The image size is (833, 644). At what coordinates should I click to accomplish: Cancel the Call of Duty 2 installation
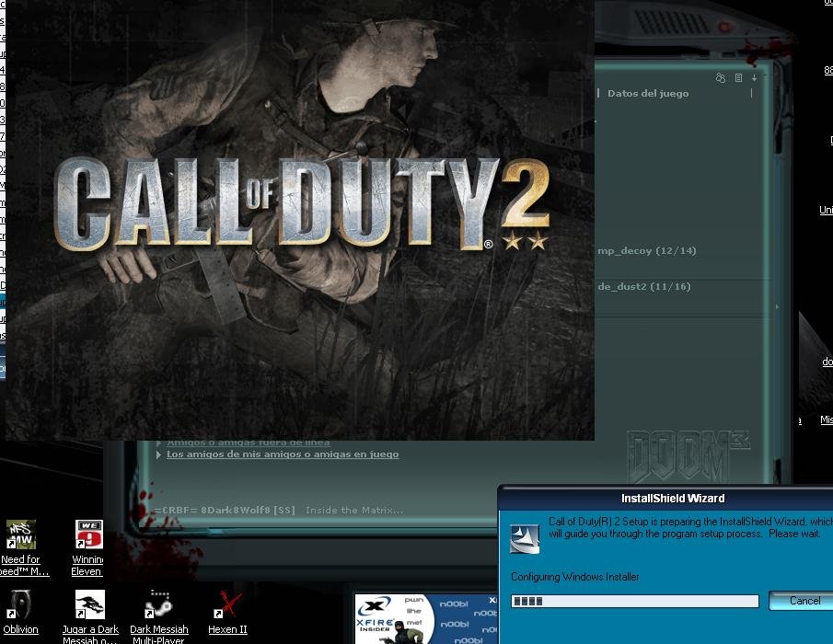coord(803,601)
